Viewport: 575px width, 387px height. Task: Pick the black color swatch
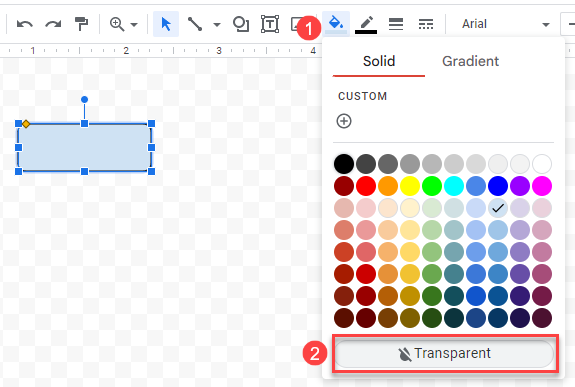click(344, 164)
